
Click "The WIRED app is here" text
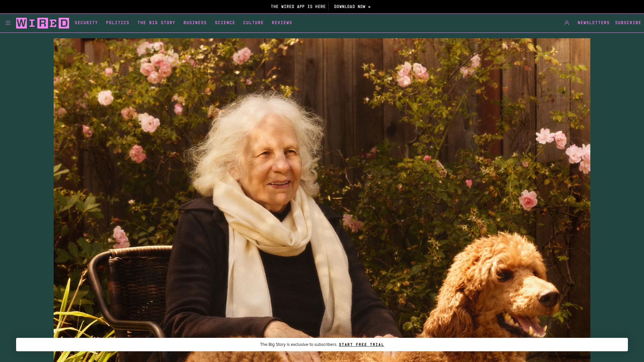[298, 7]
